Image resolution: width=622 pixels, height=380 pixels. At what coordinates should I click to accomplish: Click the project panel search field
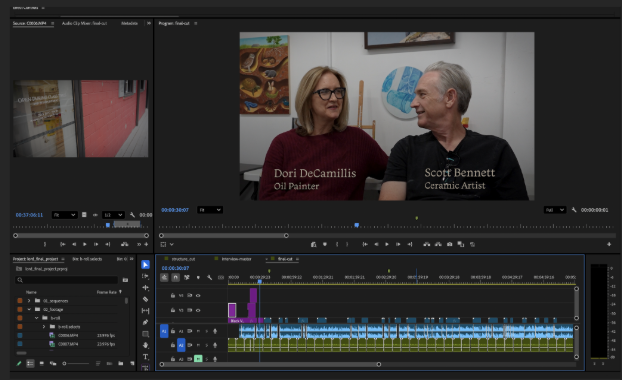(67, 280)
